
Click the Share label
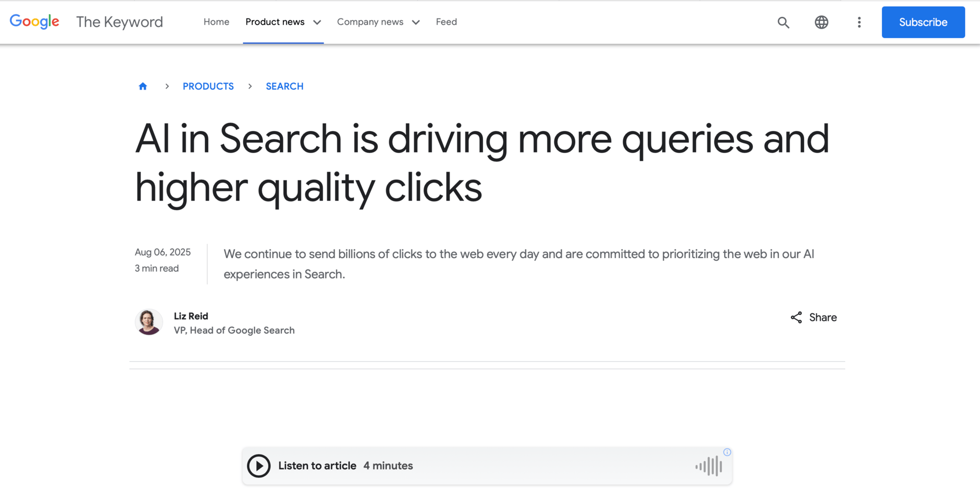click(x=823, y=317)
